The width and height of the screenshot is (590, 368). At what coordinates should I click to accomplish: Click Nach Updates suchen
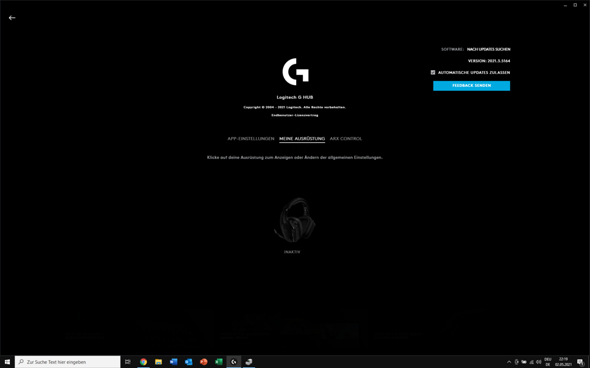(488, 49)
